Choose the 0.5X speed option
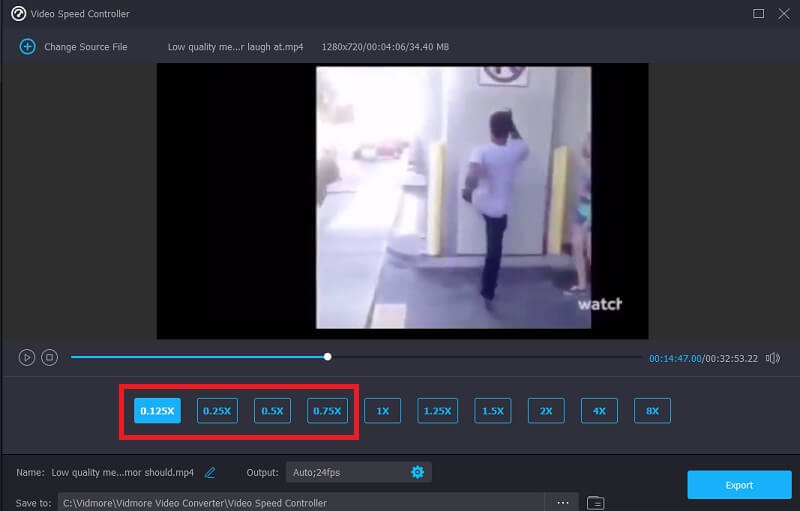This screenshot has height=511, width=800. click(x=272, y=410)
